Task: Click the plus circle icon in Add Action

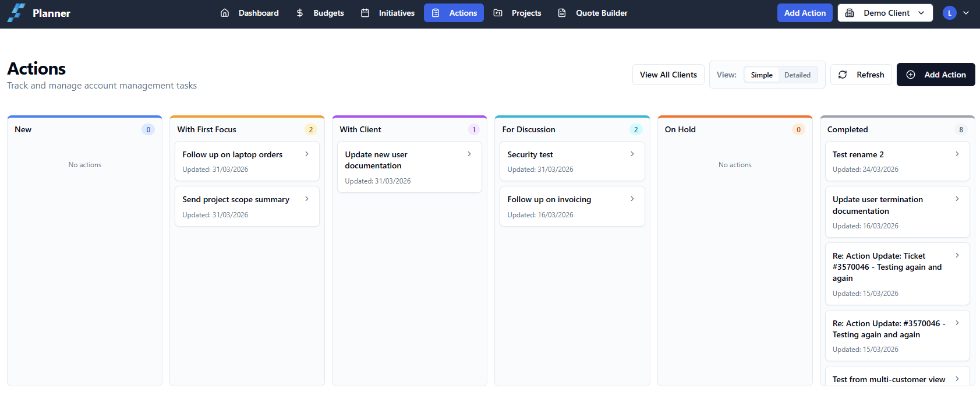Action: tap(911, 75)
